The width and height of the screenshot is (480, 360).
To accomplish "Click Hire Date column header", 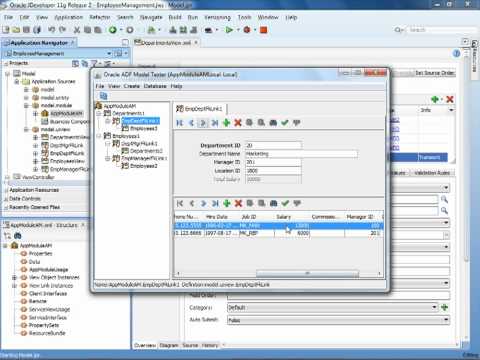I will click(x=217, y=217).
